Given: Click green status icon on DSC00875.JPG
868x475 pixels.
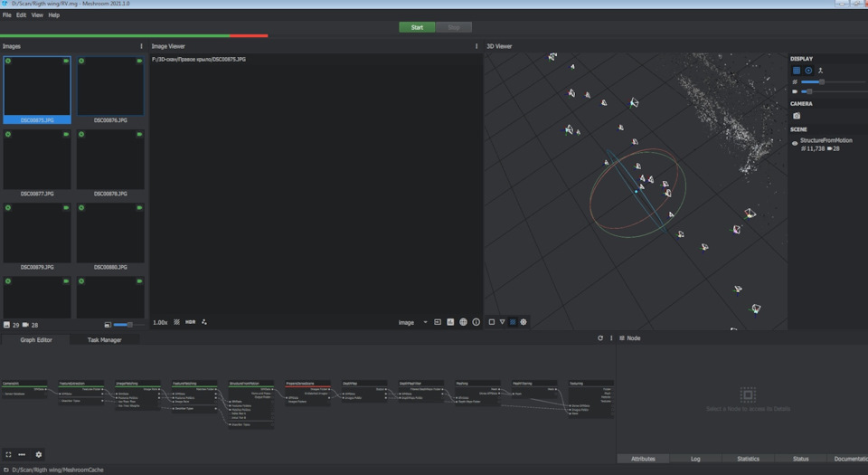Looking at the screenshot, I should click(8, 61).
